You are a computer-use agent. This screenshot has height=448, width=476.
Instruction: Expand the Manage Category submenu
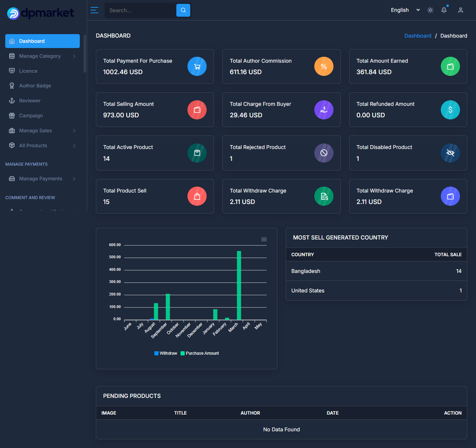(43, 56)
